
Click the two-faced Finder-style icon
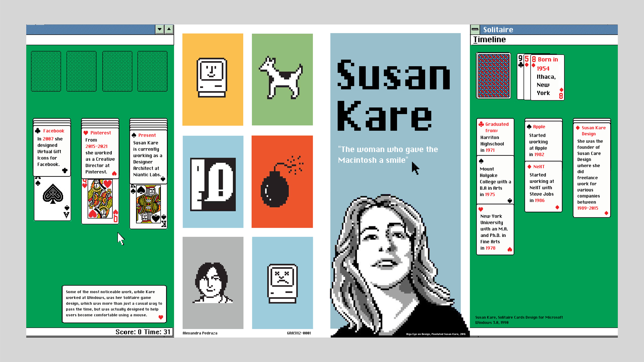click(213, 184)
